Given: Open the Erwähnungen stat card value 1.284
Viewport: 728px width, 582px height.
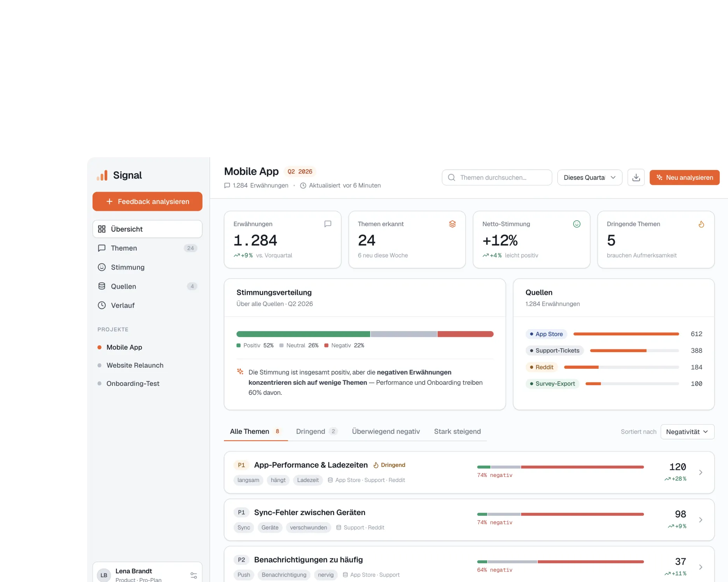Looking at the screenshot, I should [x=255, y=240].
